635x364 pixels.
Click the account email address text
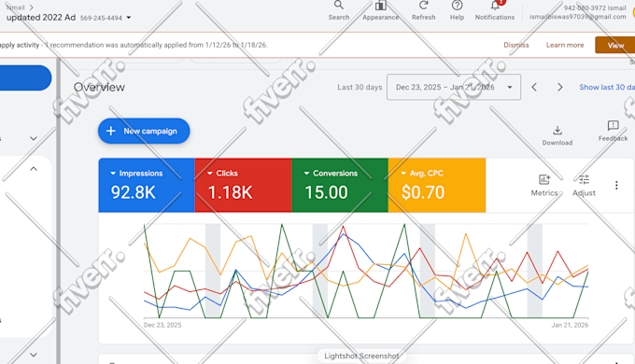click(x=577, y=17)
